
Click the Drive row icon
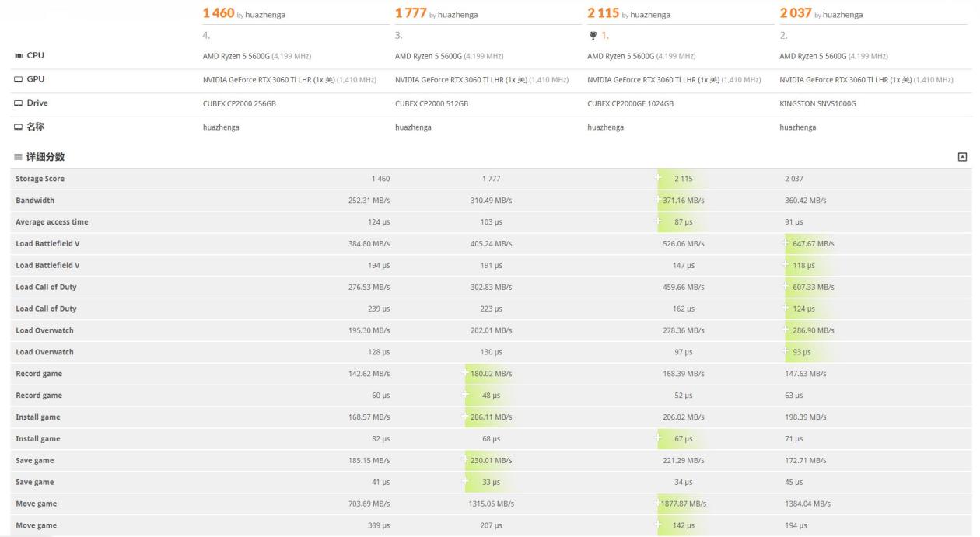point(19,103)
